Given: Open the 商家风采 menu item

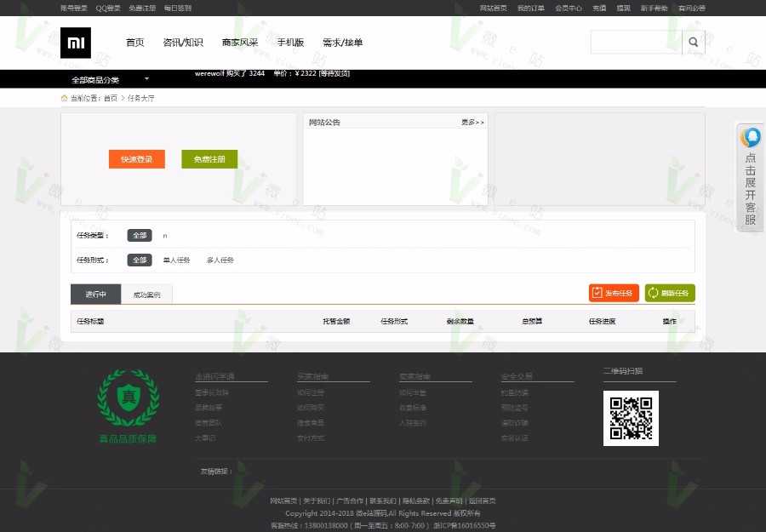Looking at the screenshot, I should click(241, 42).
